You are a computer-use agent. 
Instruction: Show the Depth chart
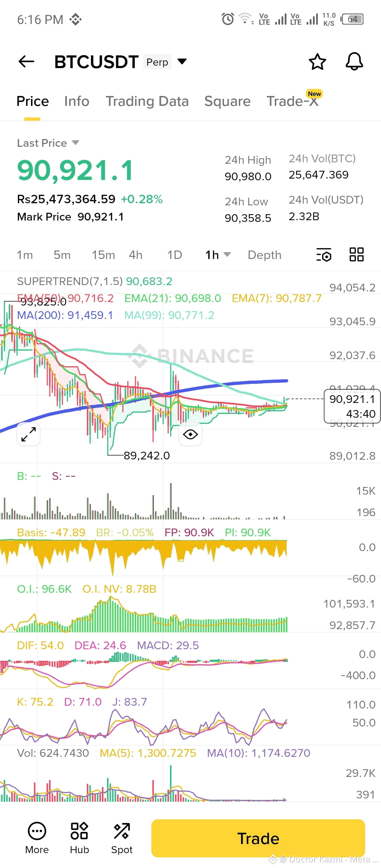coord(265,255)
